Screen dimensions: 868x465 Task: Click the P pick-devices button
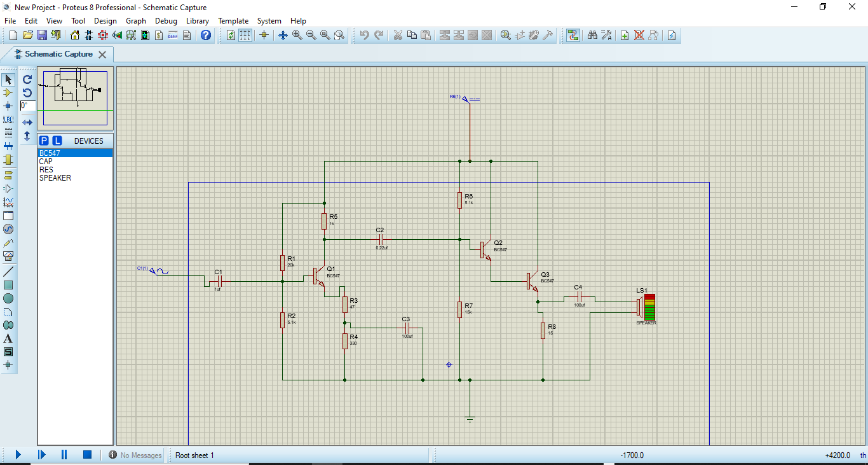click(x=44, y=139)
